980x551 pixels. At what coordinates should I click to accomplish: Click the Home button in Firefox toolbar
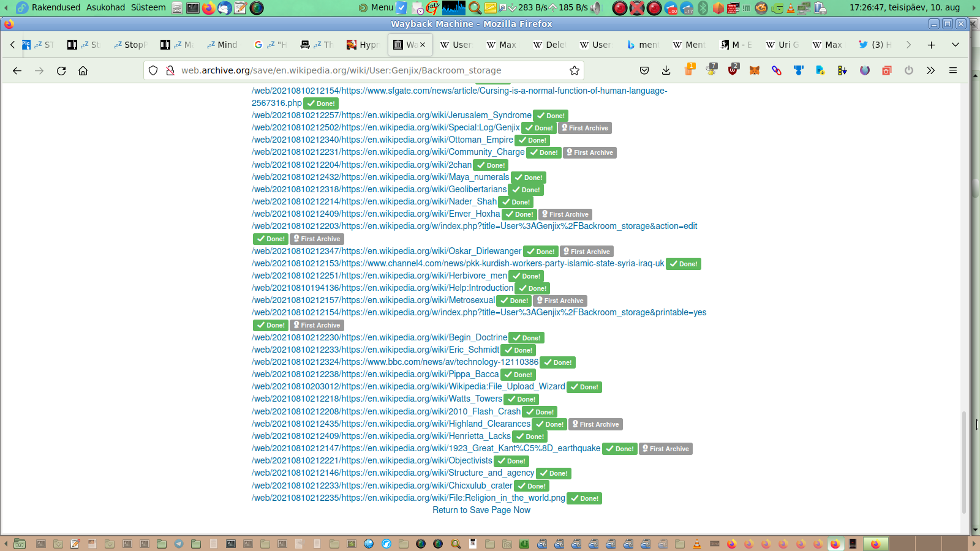tap(83, 70)
